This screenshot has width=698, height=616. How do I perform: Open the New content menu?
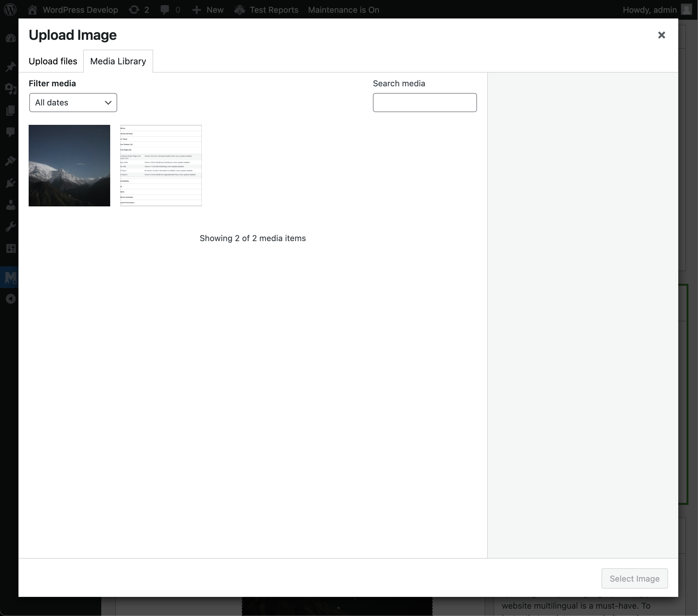[x=208, y=10]
